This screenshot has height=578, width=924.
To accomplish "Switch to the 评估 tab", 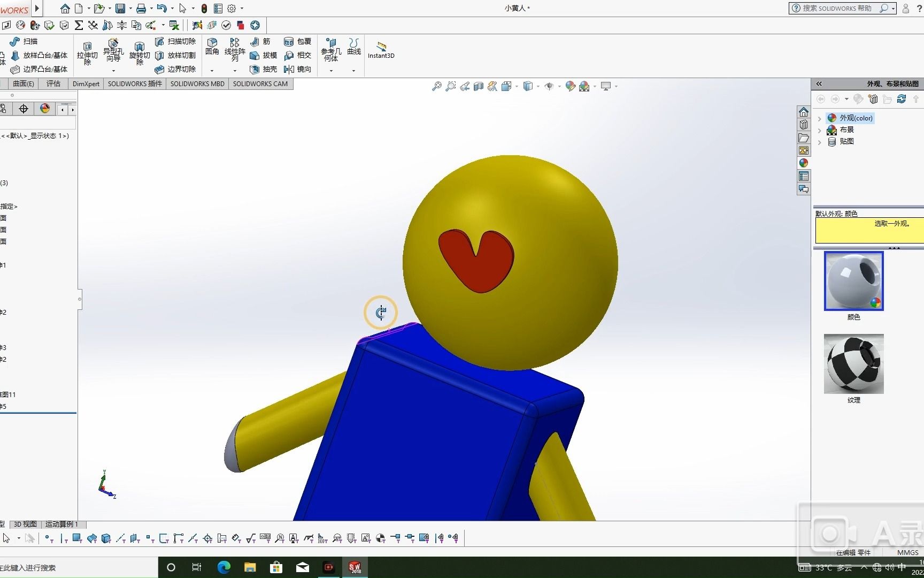I will (x=52, y=83).
